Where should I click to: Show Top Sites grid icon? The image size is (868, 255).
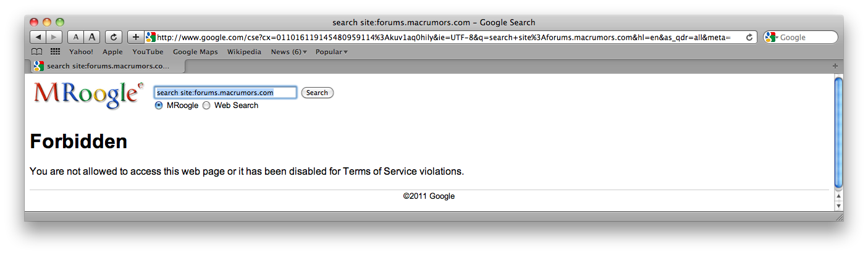click(x=55, y=52)
